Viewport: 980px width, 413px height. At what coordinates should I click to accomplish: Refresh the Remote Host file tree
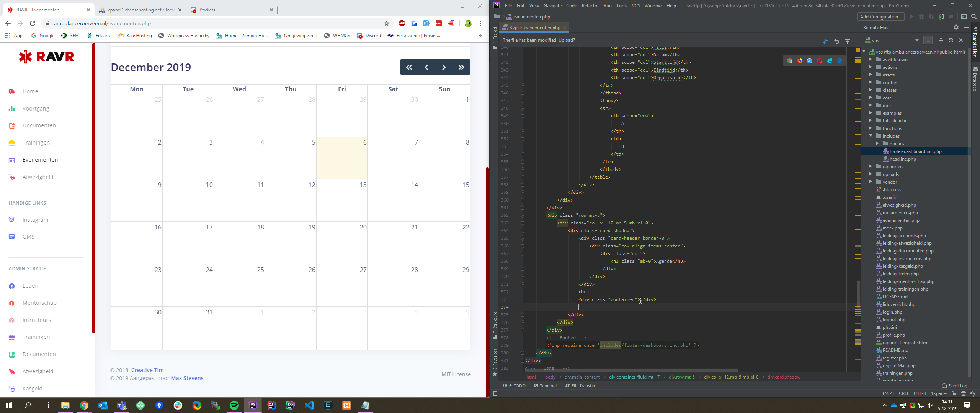951,40
